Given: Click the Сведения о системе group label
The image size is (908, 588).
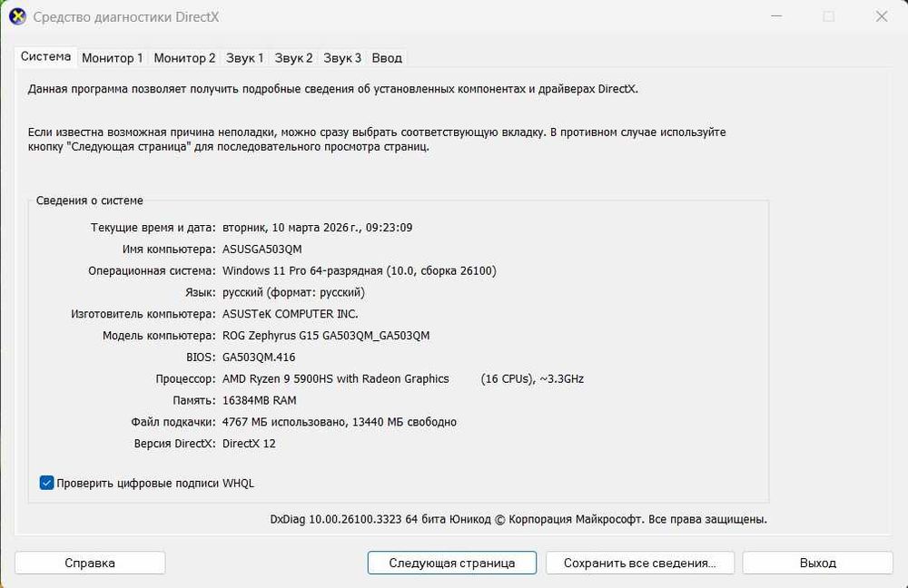Looking at the screenshot, I should 89,201.
